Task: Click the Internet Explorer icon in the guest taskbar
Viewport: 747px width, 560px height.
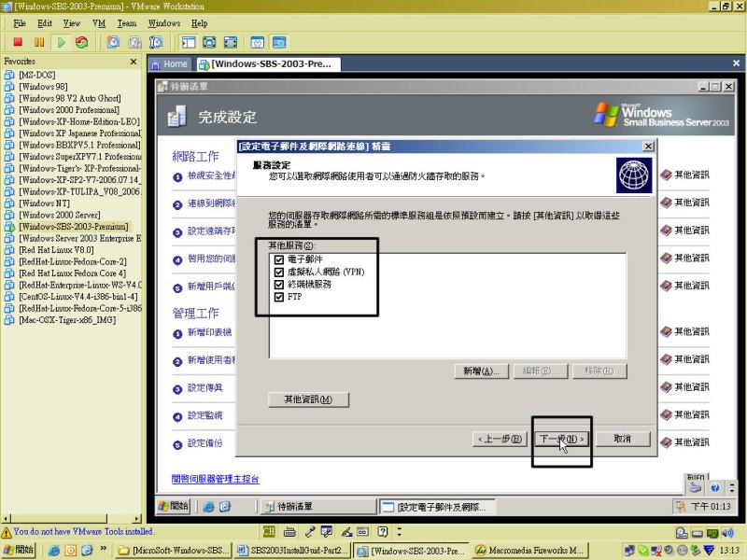Action: coord(208,507)
